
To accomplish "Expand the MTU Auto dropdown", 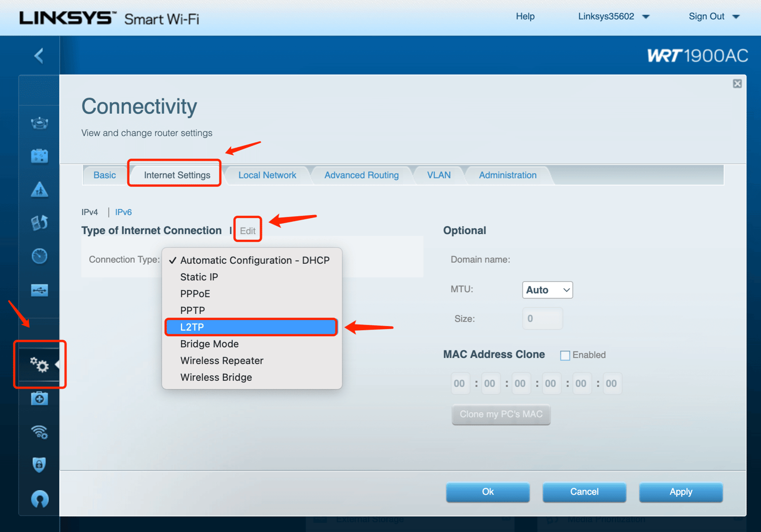I will [547, 290].
